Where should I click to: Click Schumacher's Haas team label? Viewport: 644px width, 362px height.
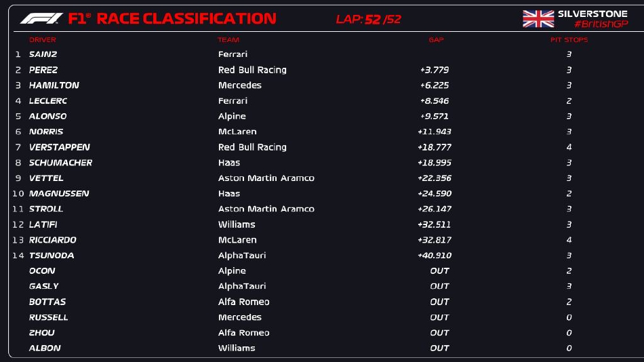[229, 163]
